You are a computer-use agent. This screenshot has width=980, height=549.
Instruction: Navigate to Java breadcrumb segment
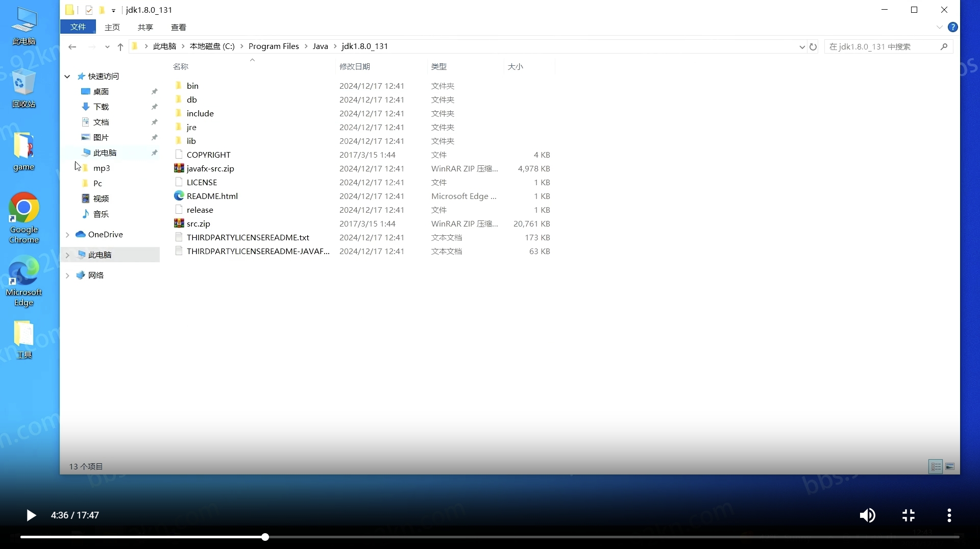click(x=320, y=46)
